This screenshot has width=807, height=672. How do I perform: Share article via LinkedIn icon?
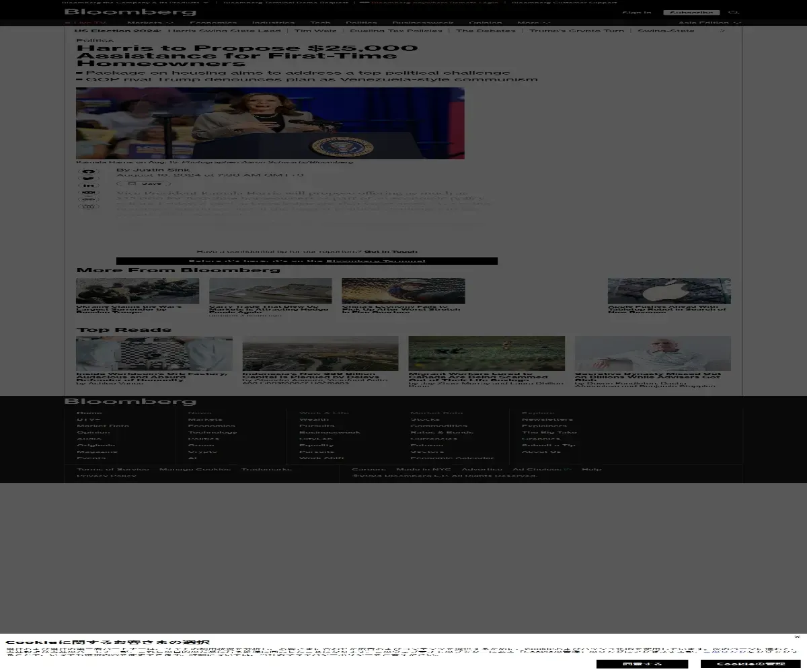pyautogui.click(x=88, y=185)
